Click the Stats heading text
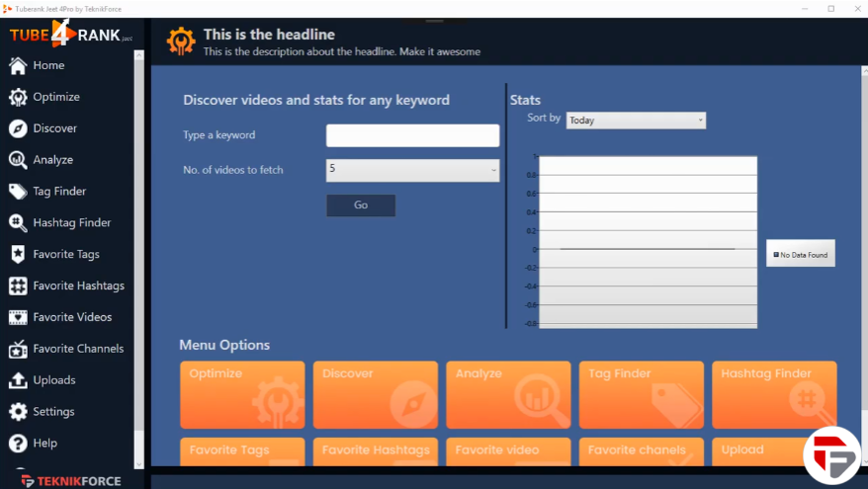This screenshot has width=868, height=489. [x=525, y=100]
